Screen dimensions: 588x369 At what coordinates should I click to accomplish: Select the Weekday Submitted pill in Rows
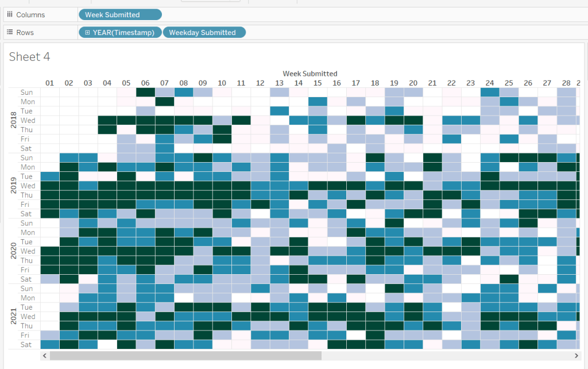pos(204,33)
